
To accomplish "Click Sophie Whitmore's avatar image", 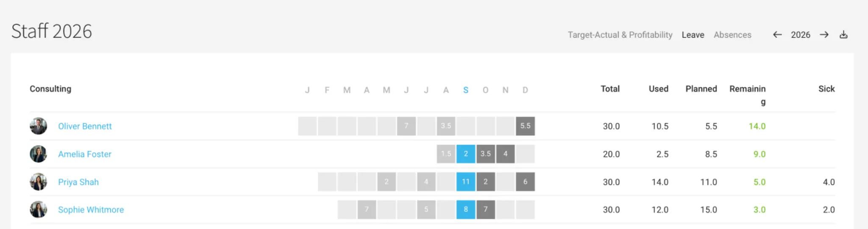I will [38, 210].
